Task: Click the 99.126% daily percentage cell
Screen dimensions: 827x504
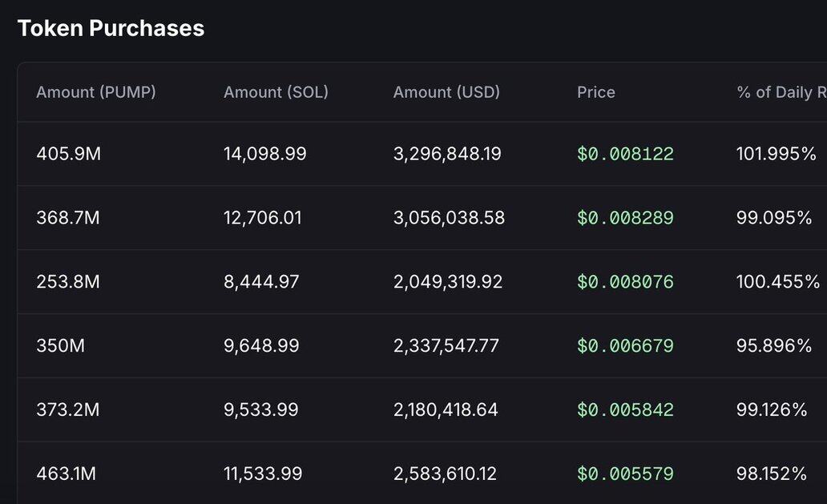Action: pos(772,409)
